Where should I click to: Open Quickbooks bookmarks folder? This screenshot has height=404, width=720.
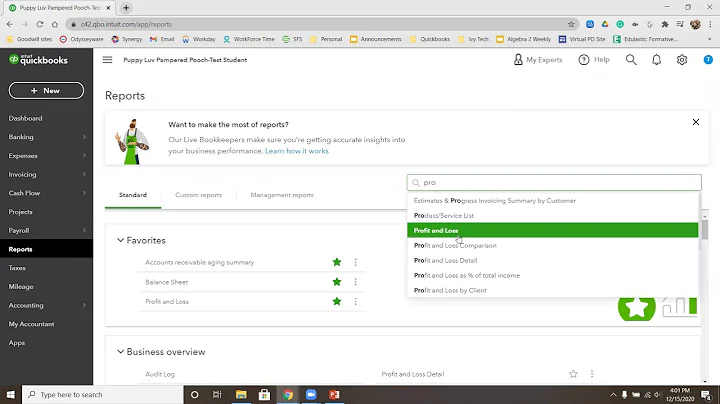pyautogui.click(x=430, y=39)
